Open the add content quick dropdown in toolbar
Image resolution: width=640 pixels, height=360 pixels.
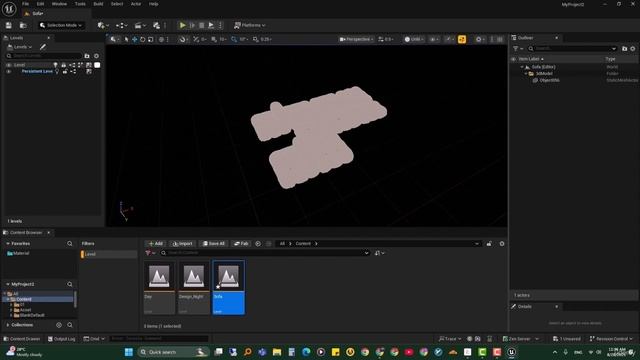[x=103, y=25]
